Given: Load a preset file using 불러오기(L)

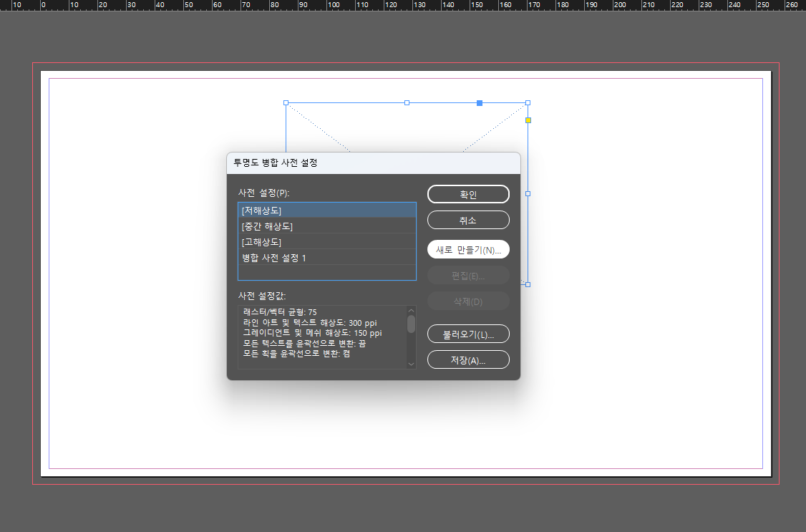Looking at the screenshot, I should tap(468, 334).
